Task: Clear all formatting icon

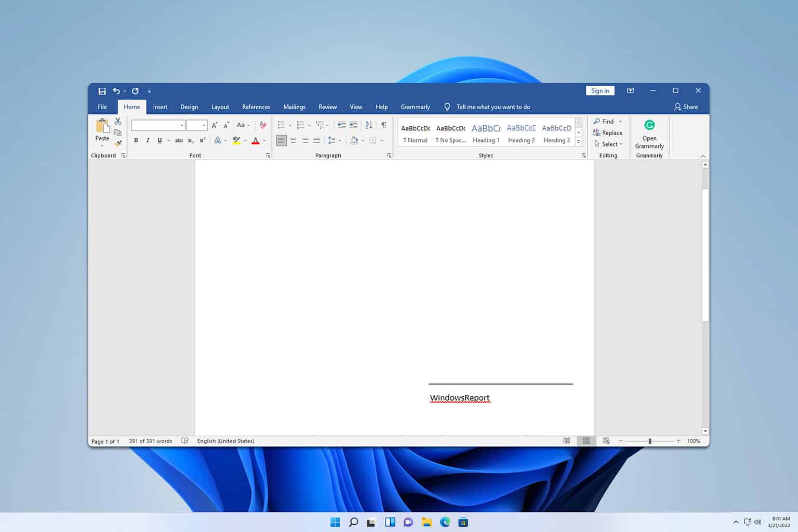Action: pyautogui.click(x=263, y=125)
